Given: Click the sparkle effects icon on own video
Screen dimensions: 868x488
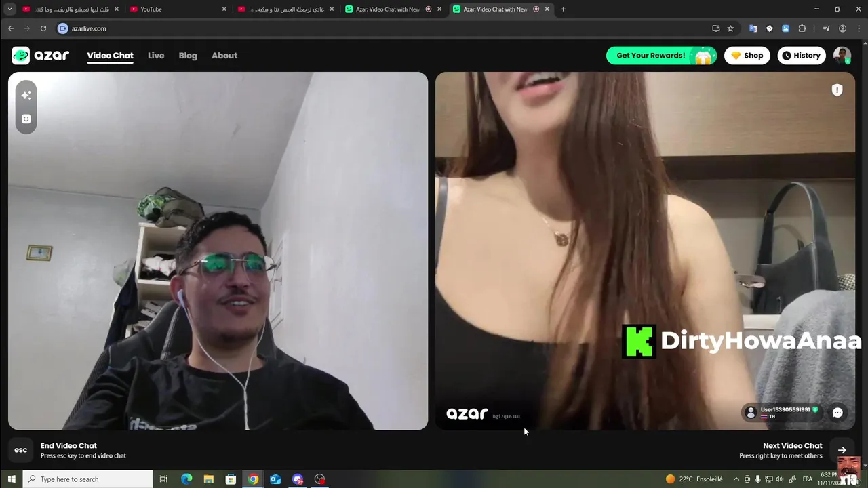Looking at the screenshot, I should (26, 96).
